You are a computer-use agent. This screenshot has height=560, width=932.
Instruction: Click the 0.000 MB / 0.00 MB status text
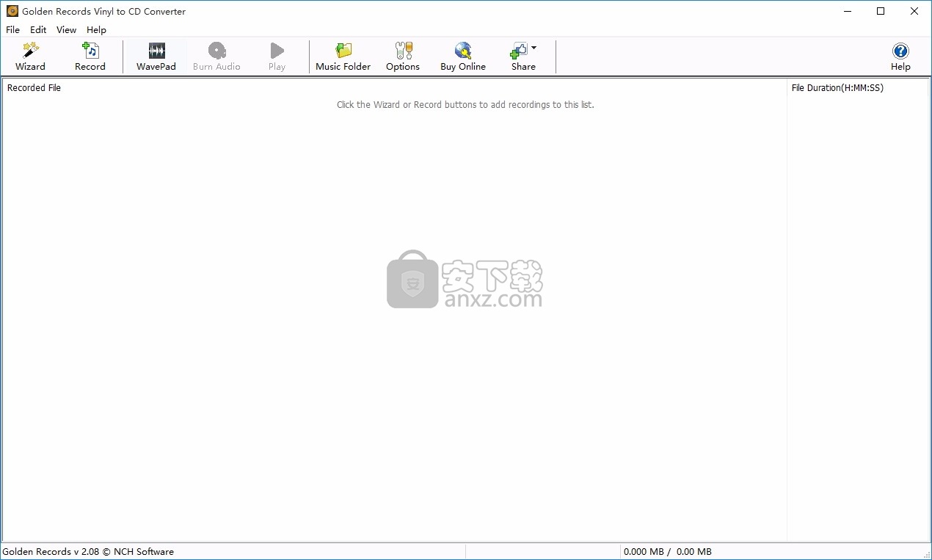click(667, 552)
